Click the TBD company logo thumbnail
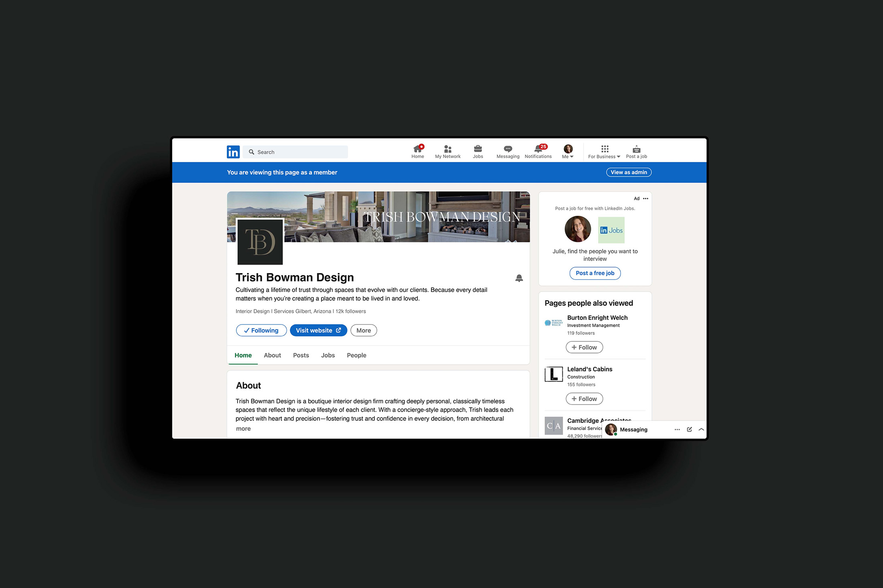This screenshot has width=883, height=588. [x=260, y=242]
